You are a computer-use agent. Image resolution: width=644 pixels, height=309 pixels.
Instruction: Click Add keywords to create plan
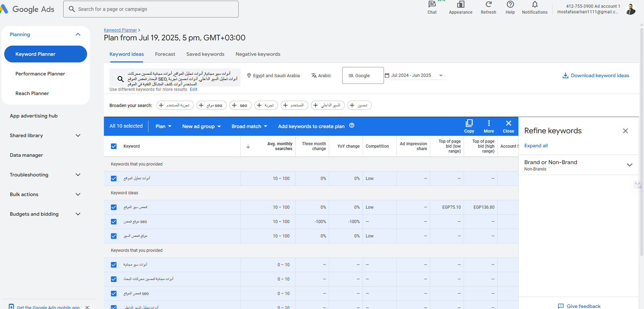pos(311,126)
